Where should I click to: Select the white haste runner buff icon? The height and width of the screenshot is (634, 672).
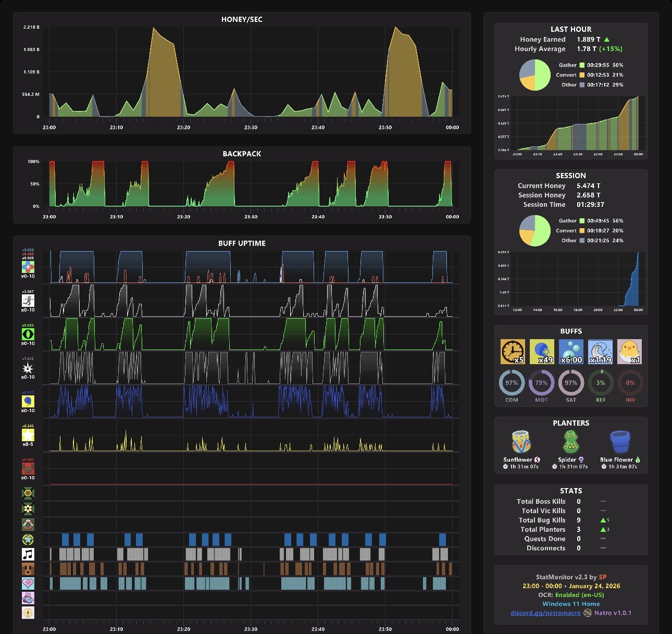click(x=28, y=301)
